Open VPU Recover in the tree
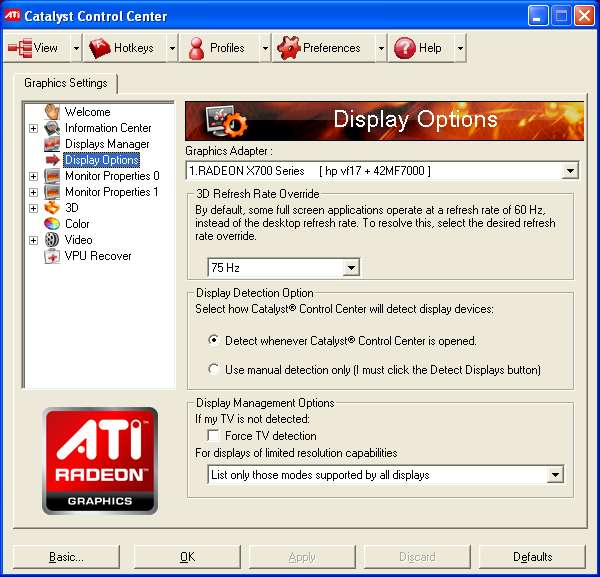The image size is (600, 577). click(97, 256)
